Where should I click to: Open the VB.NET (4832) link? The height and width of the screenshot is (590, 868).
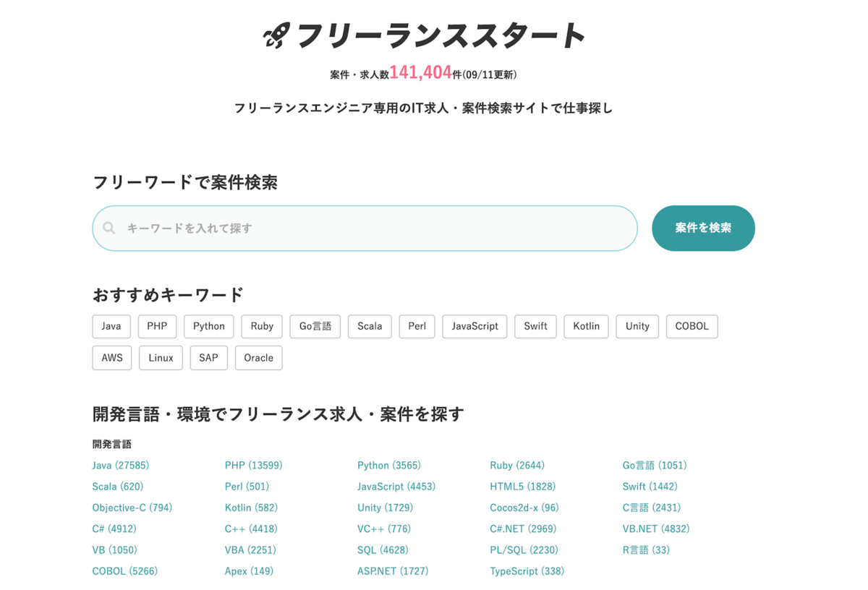coord(656,529)
